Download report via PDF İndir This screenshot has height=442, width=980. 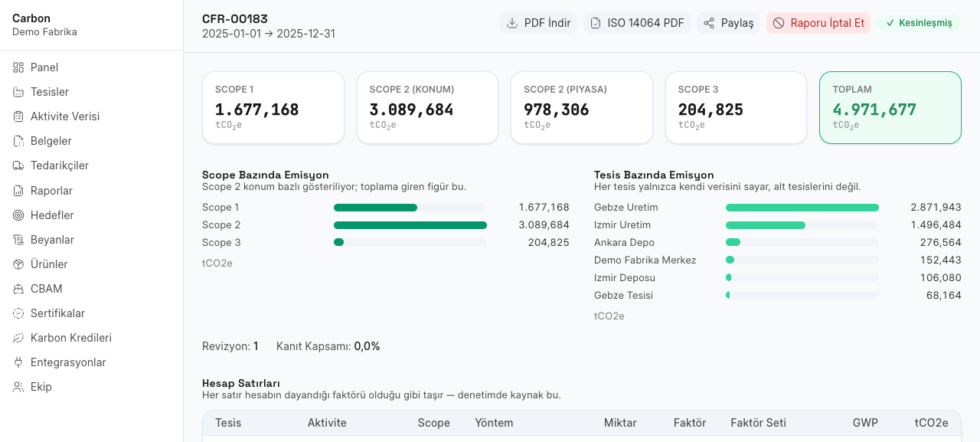(x=539, y=23)
